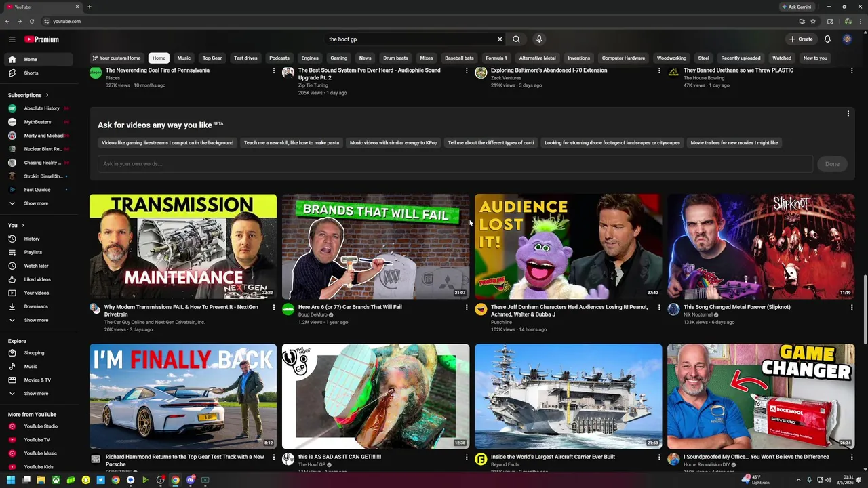Open options for Ask for videos panel
Viewport: 868px width, 488px height.
tap(848, 114)
